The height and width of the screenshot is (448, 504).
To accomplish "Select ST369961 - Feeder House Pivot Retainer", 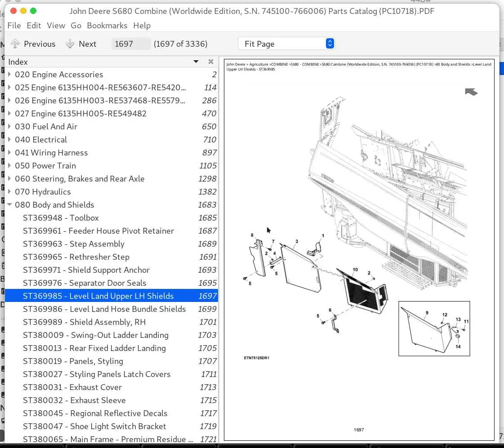I will [111, 231].
